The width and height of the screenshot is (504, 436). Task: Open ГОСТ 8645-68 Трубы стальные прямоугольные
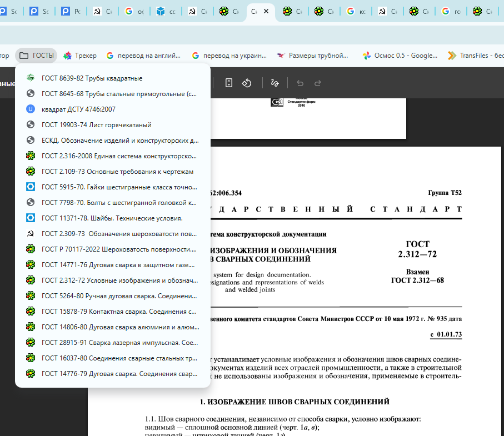(113, 94)
